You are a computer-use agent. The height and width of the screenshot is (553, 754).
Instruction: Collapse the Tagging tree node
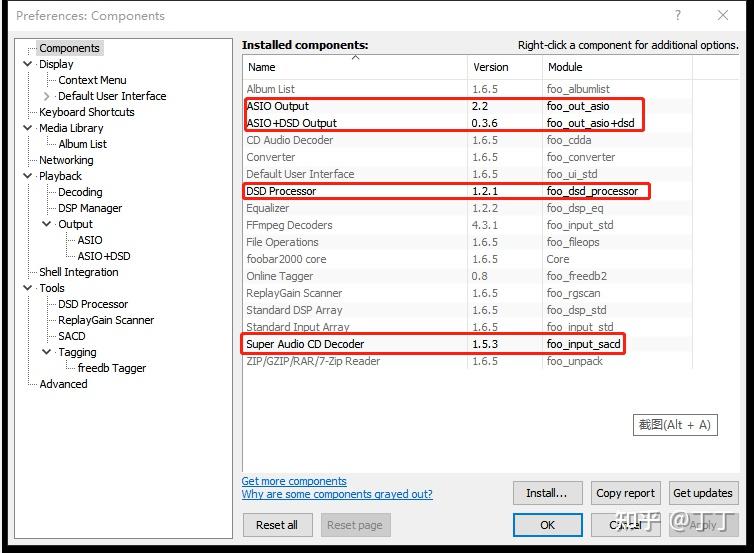click(47, 352)
